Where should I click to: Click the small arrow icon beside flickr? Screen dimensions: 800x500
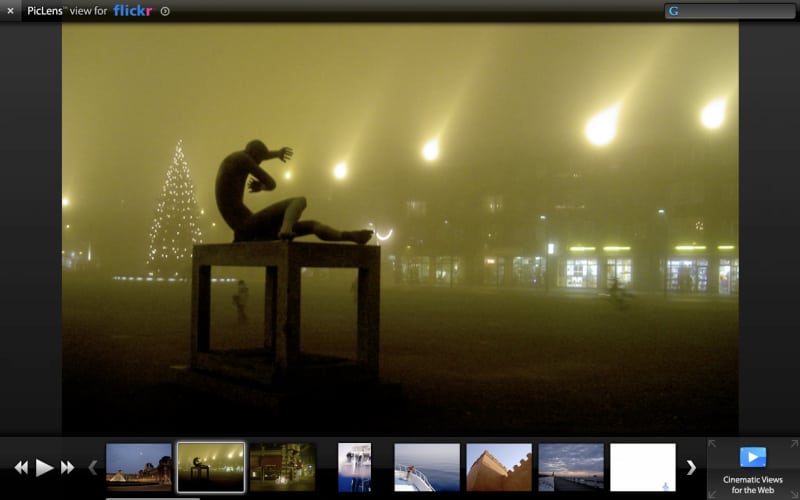(165, 11)
